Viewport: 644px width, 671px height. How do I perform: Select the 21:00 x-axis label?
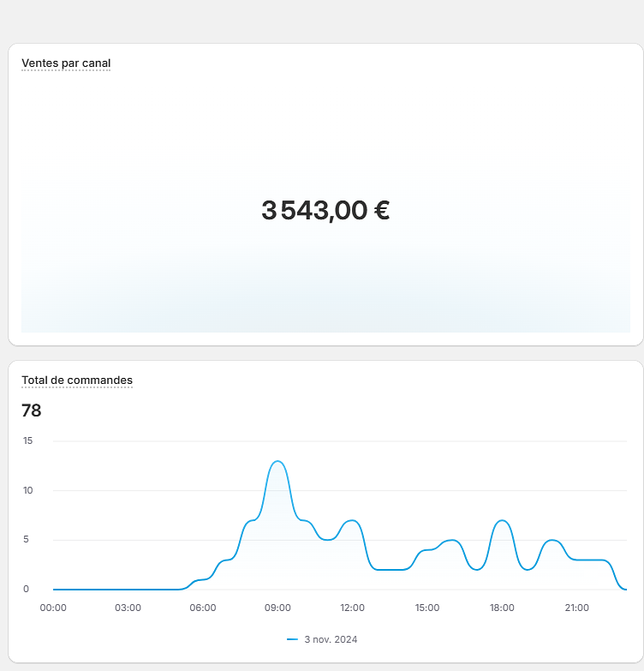coord(576,608)
